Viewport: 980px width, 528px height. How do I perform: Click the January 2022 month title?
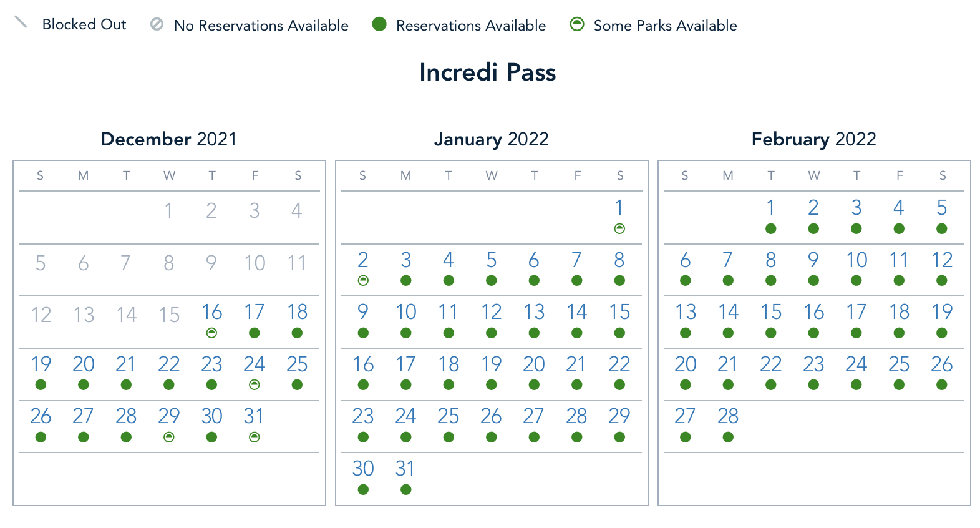[x=491, y=139]
